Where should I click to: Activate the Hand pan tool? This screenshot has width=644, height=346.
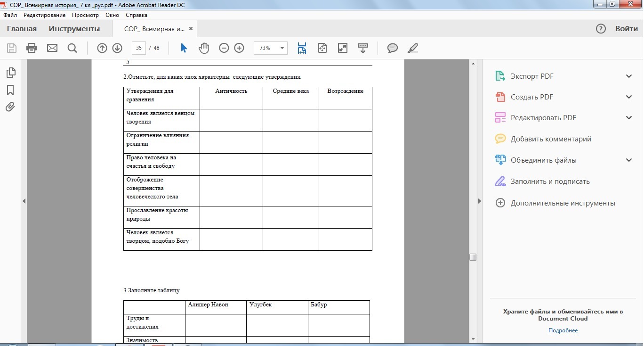pyautogui.click(x=203, y=48)
